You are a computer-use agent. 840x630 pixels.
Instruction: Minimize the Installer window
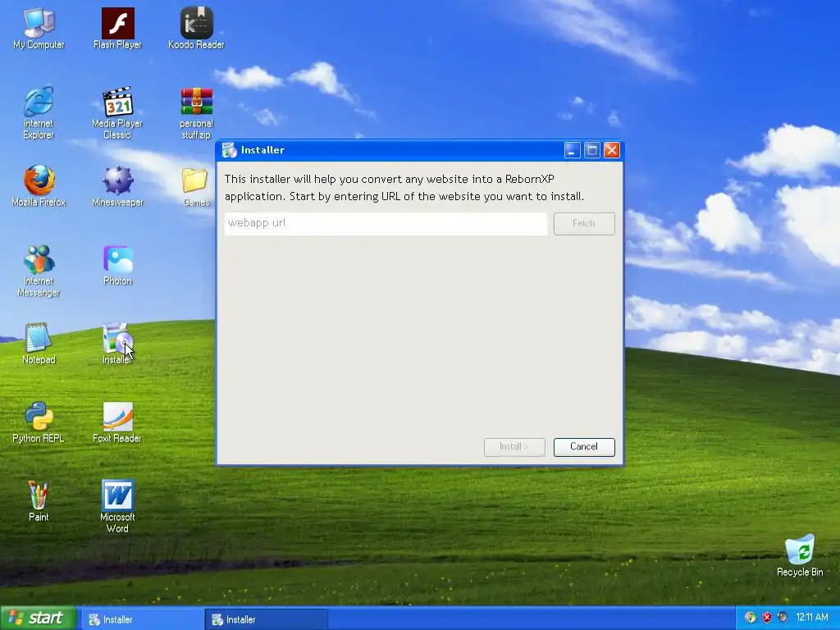tap(572, 151)
